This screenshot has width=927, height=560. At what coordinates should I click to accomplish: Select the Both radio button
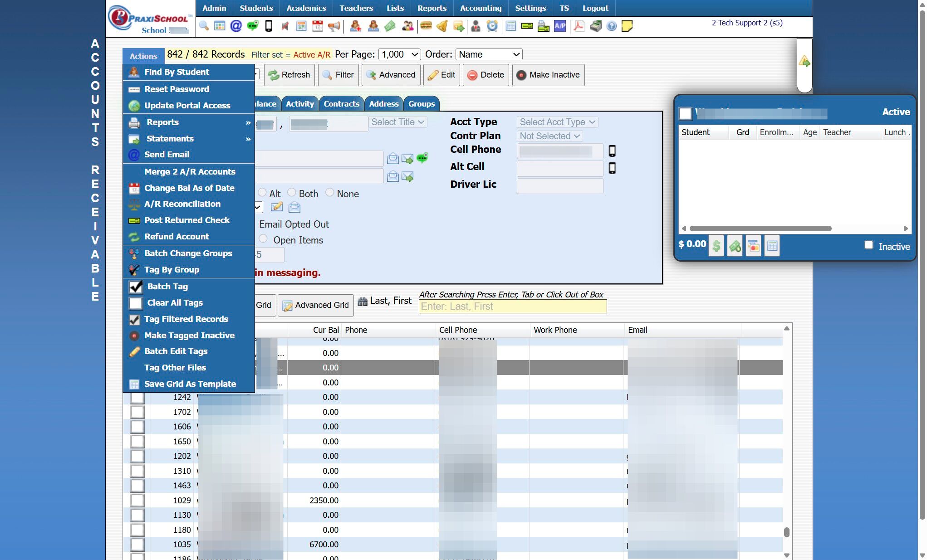coord(292,193)
